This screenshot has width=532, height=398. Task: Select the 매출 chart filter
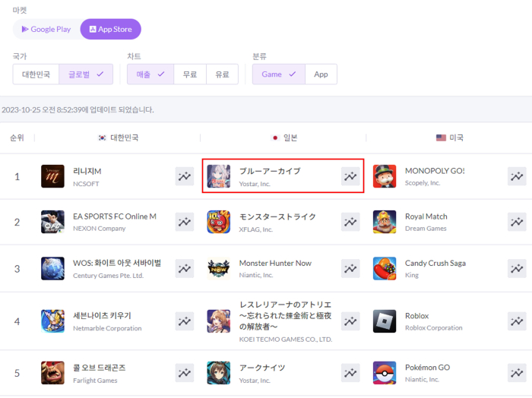pyautogui.click(x=150, y=74)
